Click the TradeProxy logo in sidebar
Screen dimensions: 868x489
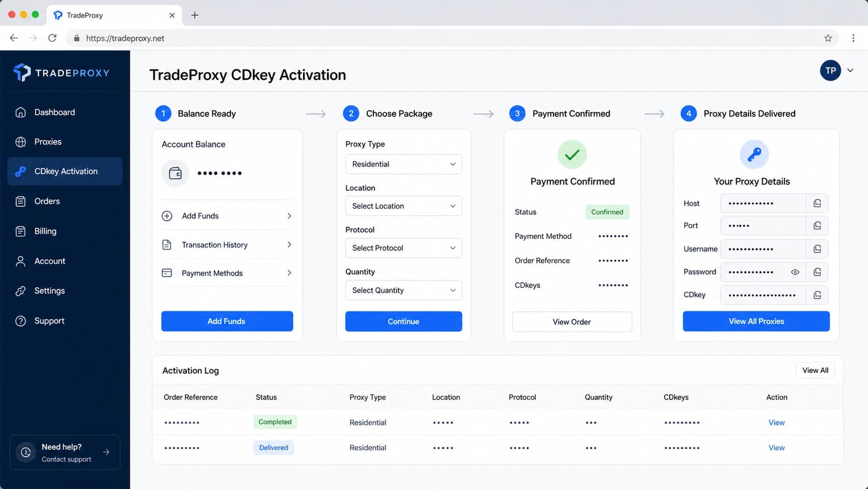[x=61, y=73]
